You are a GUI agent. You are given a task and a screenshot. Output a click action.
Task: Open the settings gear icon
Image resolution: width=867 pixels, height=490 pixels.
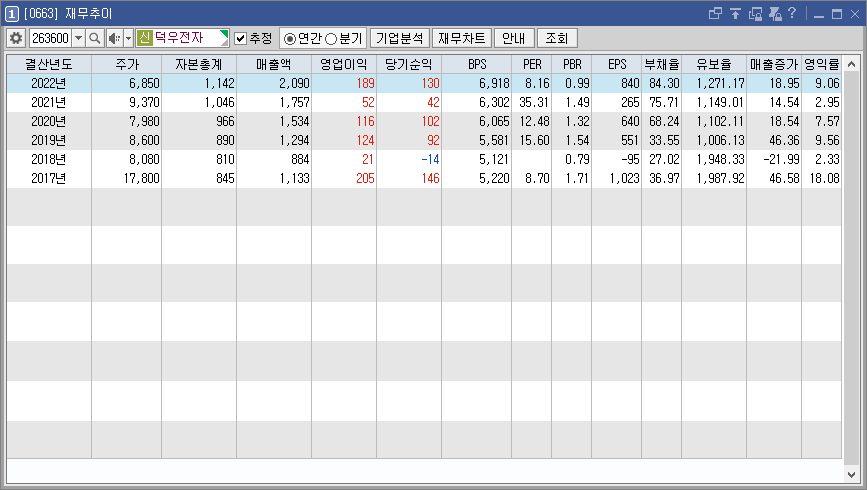click(x=16, y=38)
